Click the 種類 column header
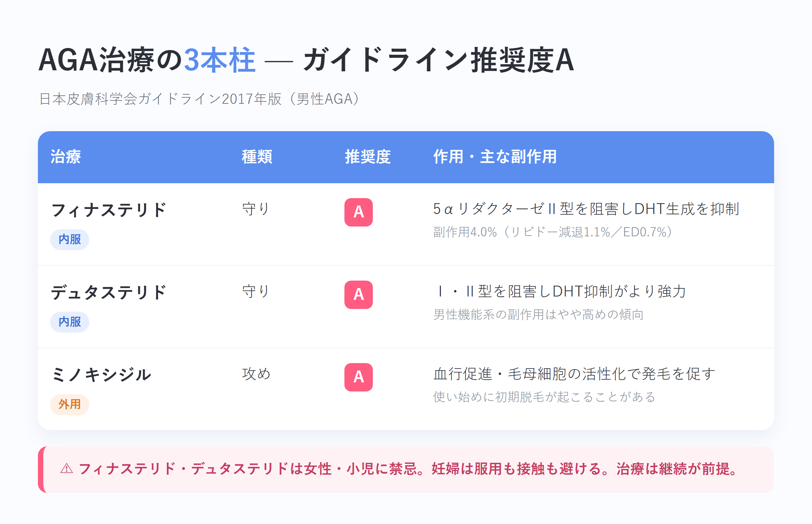This screenshot has width=812, height=524. tap(257, 157)
